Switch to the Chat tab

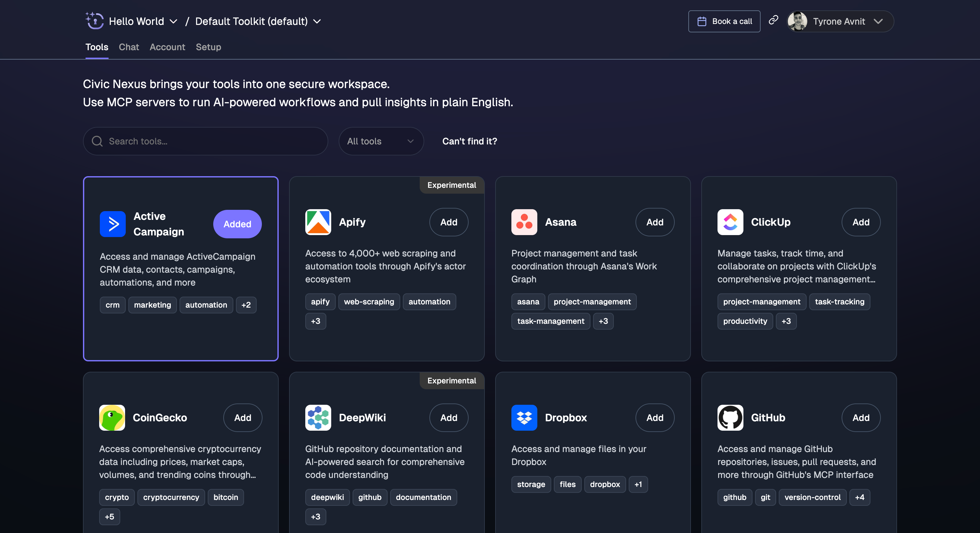click(x=129, y=47)
